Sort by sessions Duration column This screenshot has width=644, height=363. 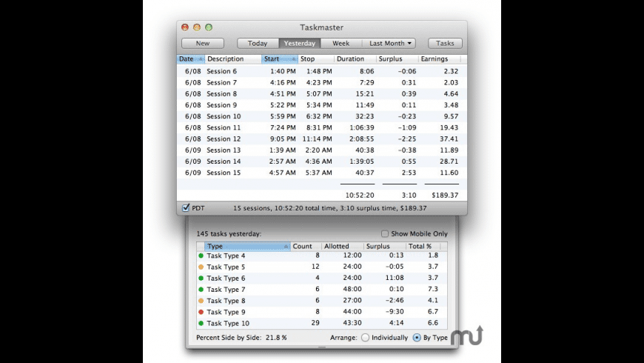tap(355, 59)
